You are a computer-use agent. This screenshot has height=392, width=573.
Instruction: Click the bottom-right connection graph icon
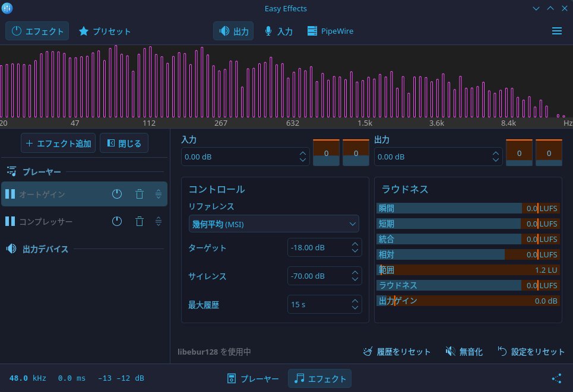556,378
